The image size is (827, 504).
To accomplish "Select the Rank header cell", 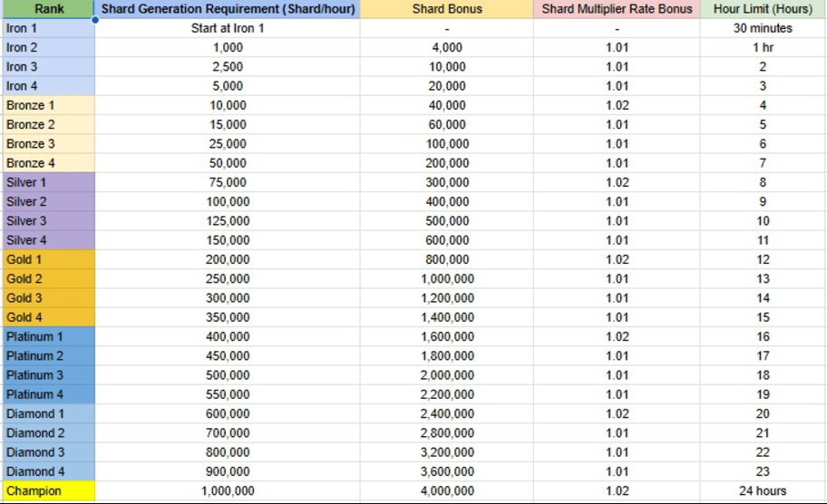I will tap(49, 9).
